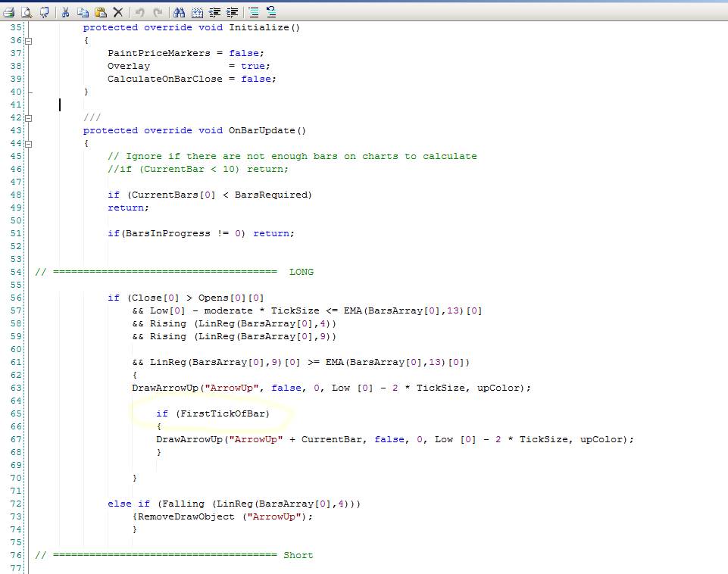Open Find with binoculars icon
728x574 pixels.
180,13
